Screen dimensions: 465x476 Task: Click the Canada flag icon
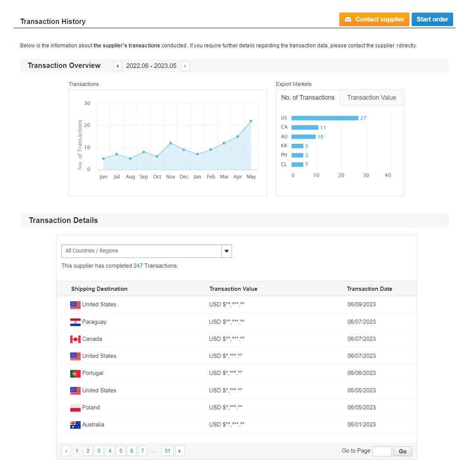pos(75,339)
